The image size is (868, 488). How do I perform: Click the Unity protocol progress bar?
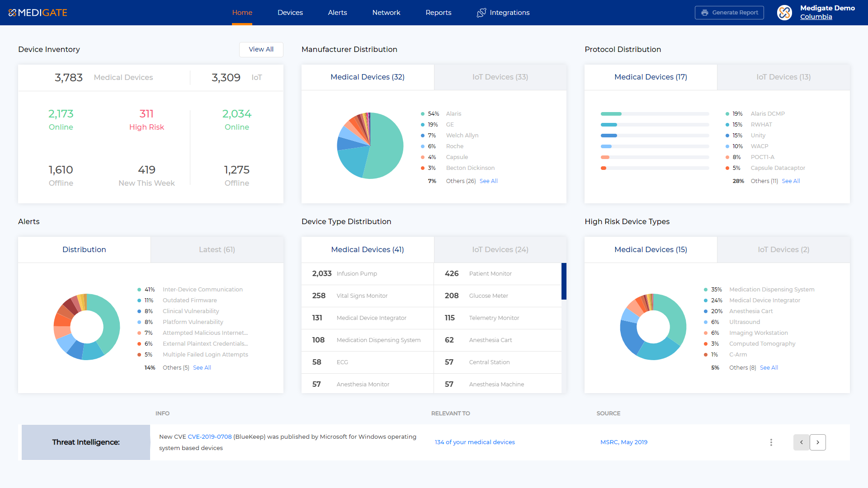click(x=655, y=136)
